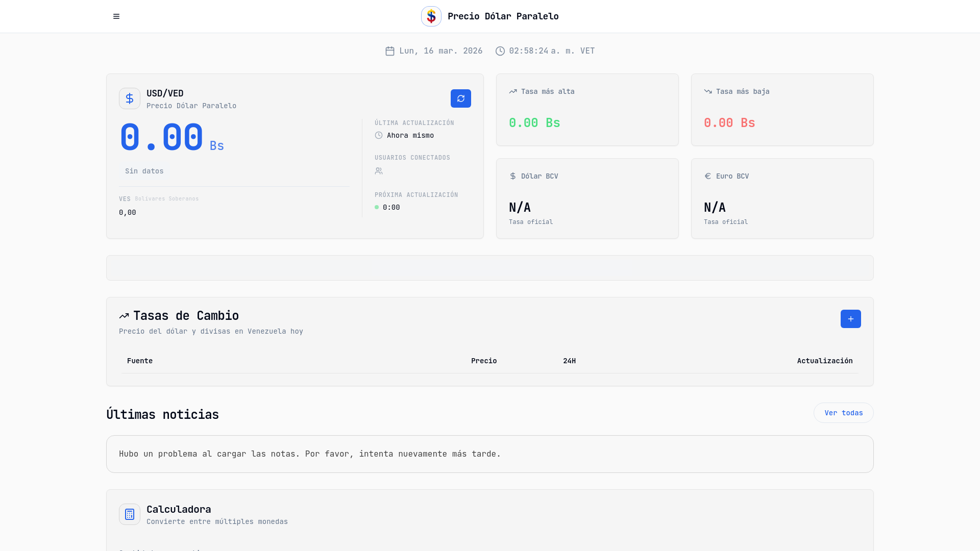980x551 pixels.
Task: Click the clock icon next to Ahora mismo
Action: coord(379,135)
